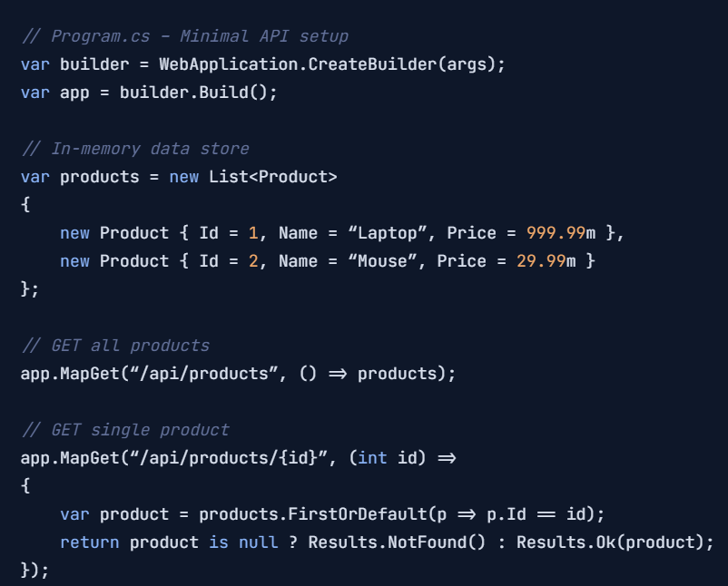Click the "/api/products" route string
Screen dimensions: 728x586
click(204, 374)
